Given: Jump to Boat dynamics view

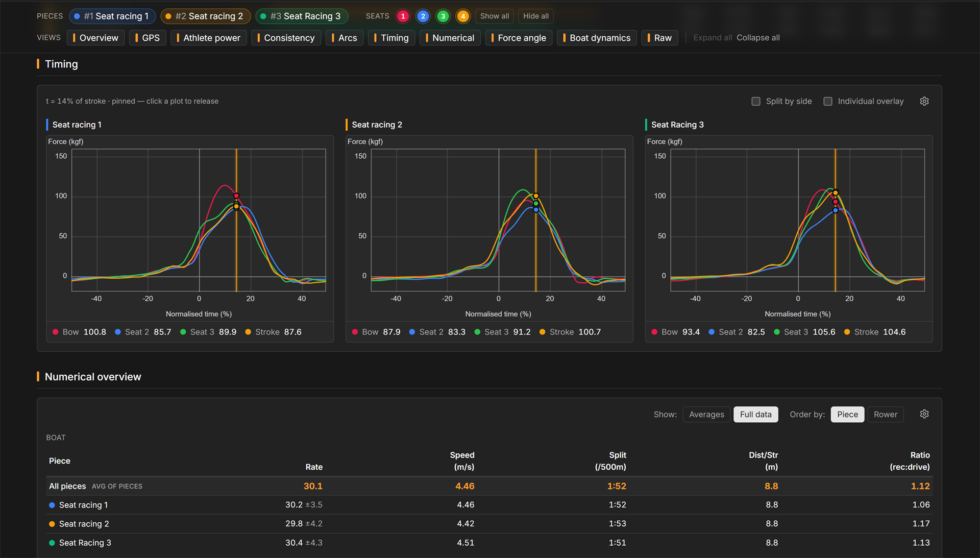Looking at the screenshot, I should point(597,38).
